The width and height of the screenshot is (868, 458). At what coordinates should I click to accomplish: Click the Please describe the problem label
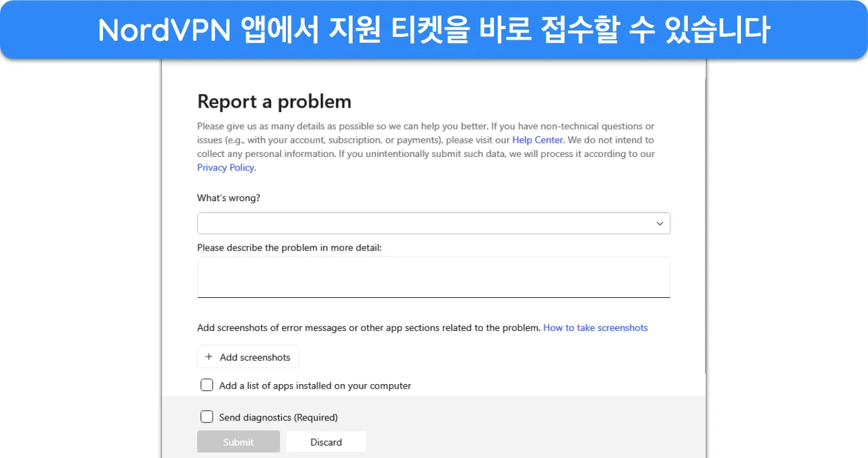(290, 248)
